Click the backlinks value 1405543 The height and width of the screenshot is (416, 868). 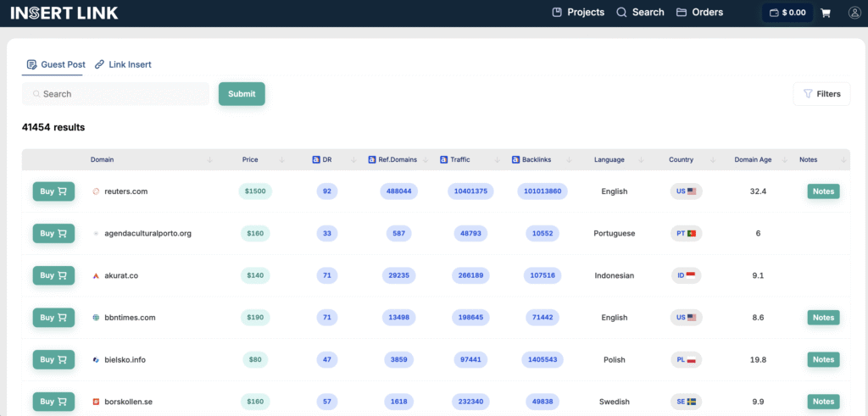tap(542, 359)
